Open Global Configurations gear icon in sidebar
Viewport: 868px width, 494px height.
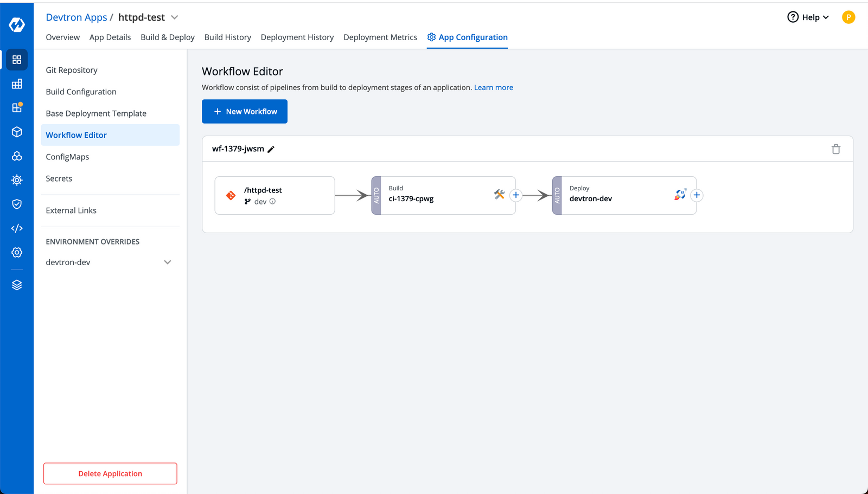[x=17, y=252]
